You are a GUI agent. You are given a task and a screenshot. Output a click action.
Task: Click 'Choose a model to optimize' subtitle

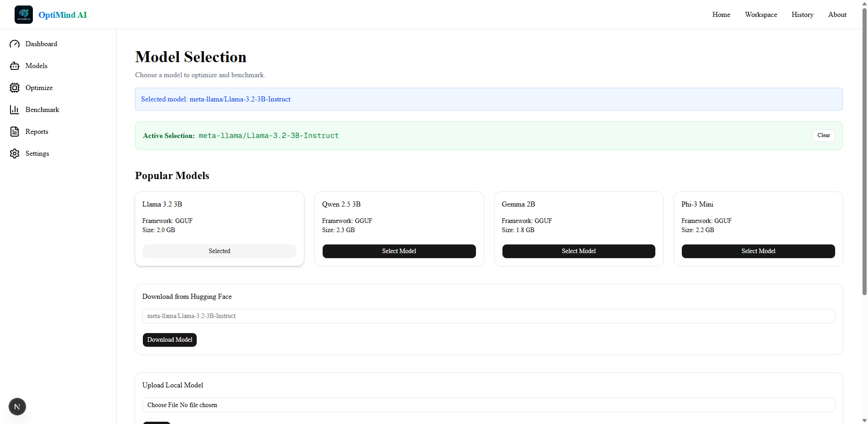click(200, 75)
